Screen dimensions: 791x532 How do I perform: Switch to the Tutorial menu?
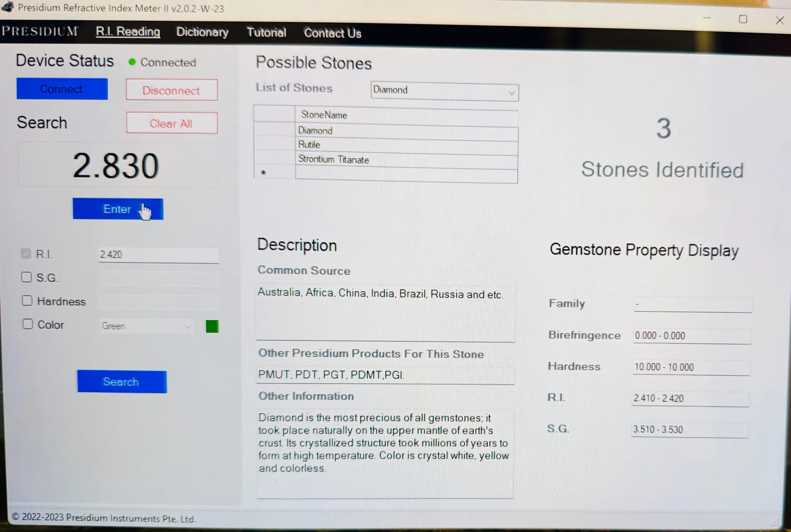coord(266,33)
